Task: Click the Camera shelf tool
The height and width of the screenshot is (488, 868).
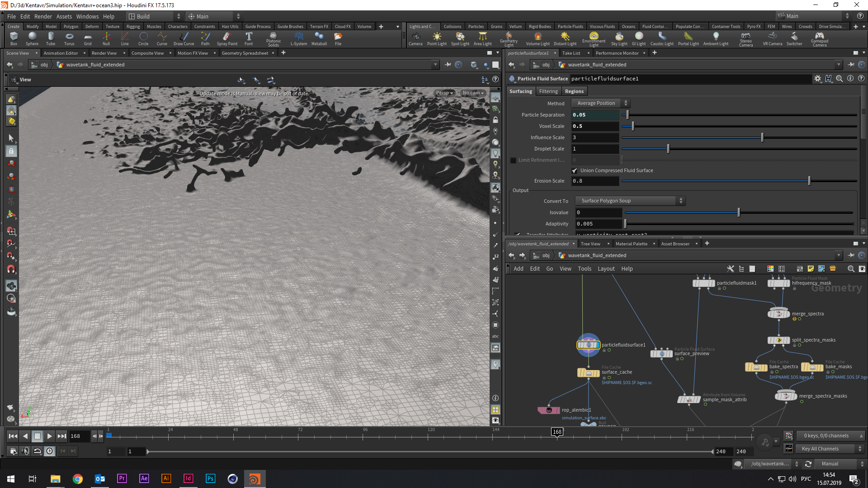Action: click(415, 39)
